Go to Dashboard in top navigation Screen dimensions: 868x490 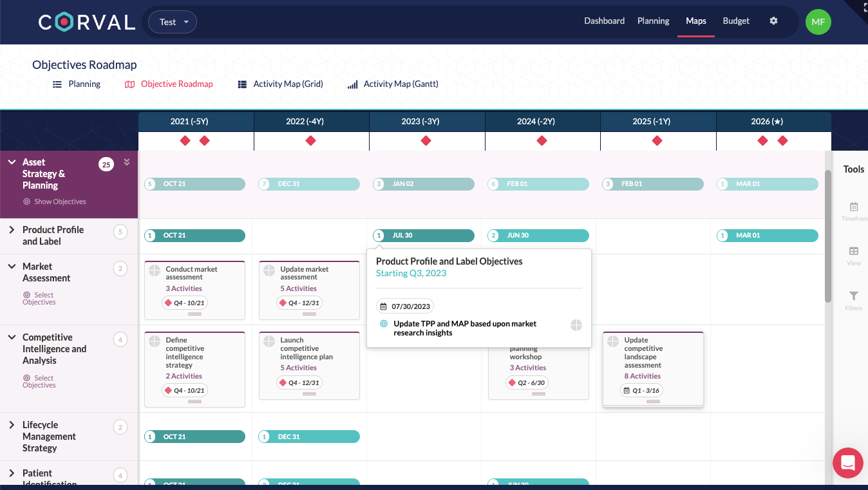[604, 21]
